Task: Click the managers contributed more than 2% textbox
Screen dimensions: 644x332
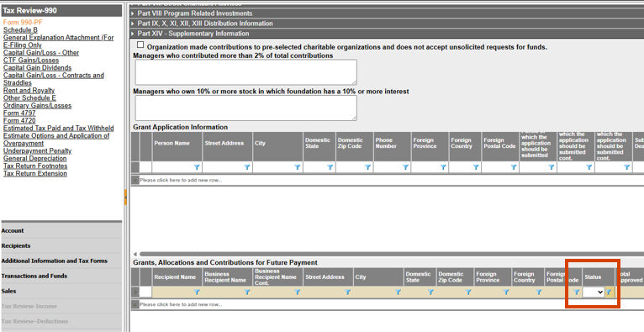Action: (245, 72)
